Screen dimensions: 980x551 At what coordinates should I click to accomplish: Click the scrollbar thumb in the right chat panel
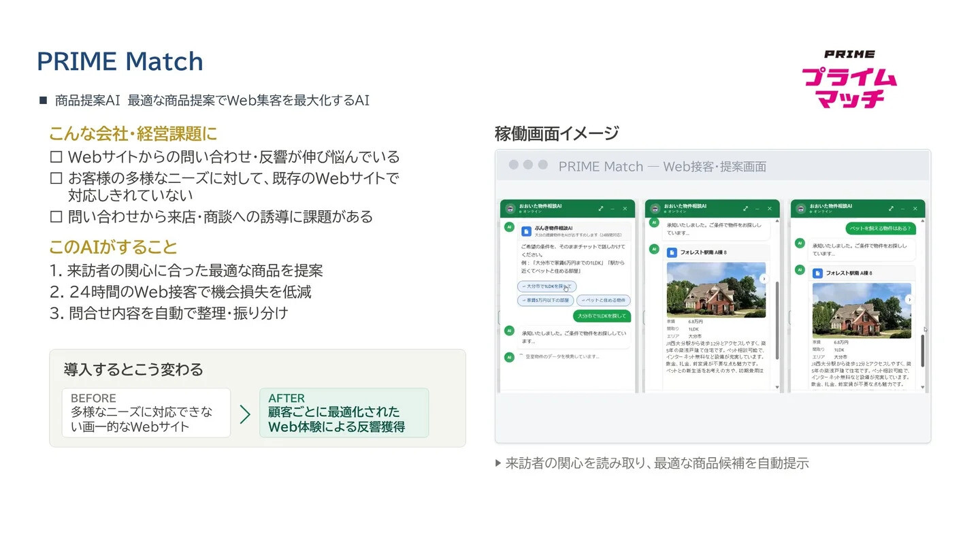pyautogui.click(x=924, y=351)
